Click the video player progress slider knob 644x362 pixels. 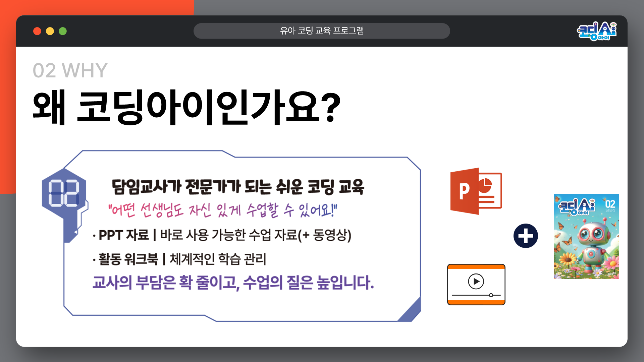tap(491, 295)
